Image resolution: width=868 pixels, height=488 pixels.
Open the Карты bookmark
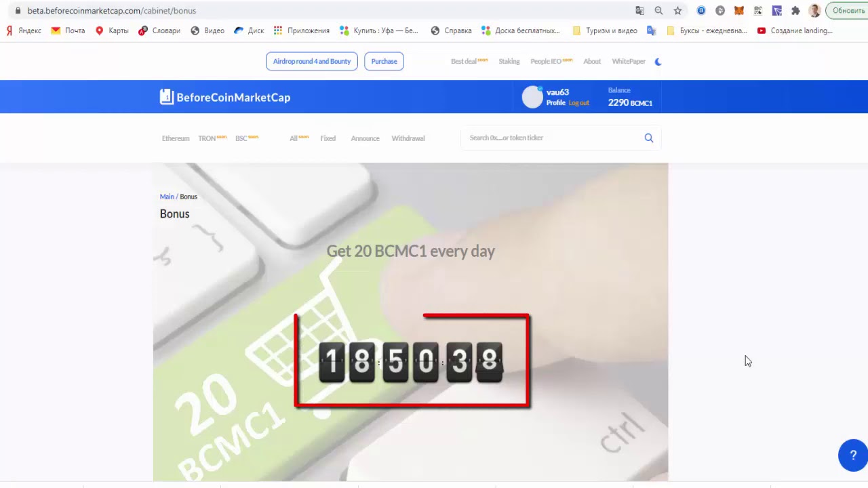click(x=112, y=30)
